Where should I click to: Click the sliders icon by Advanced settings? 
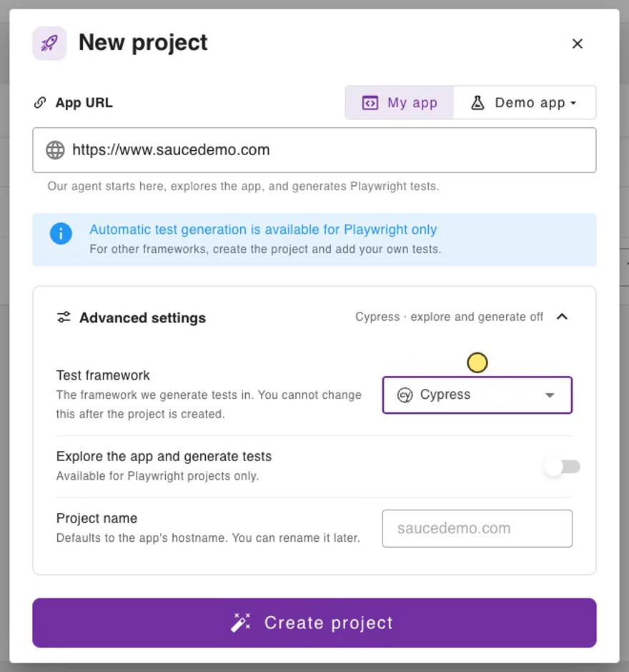click(x=64, y=317)
